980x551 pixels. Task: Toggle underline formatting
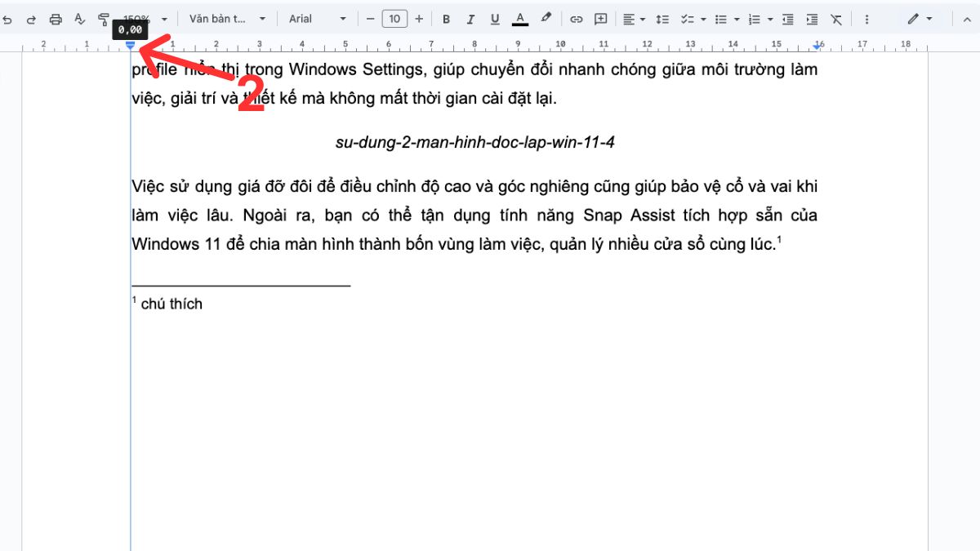pos(495,19)
